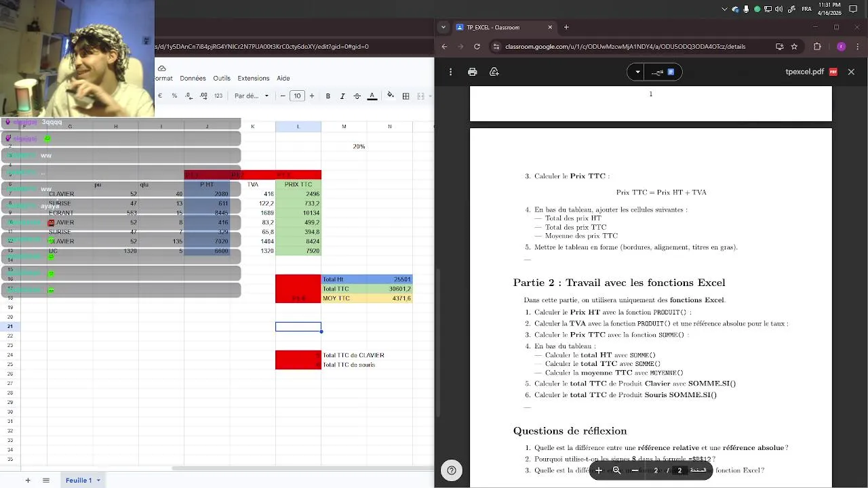Switch input language FRA indicator
This screenshot has width=868, height=488.
pyautogui.click(x=806, y=9)
